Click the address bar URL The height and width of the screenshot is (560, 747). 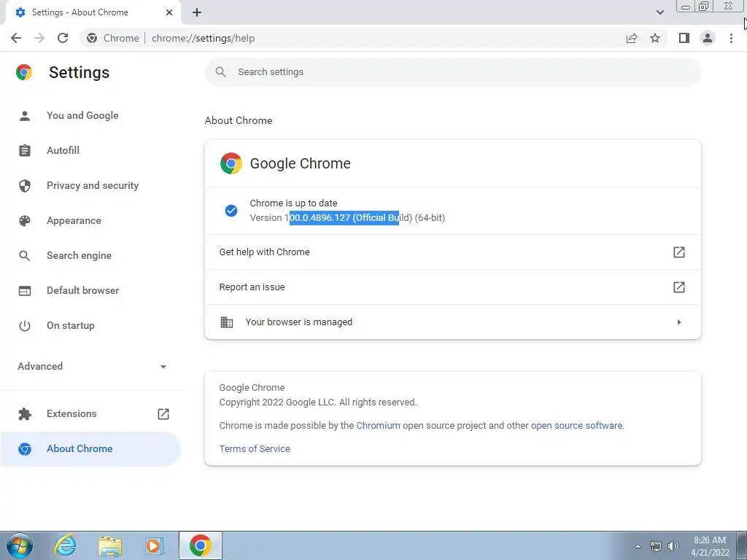click(x=203, y=38)
